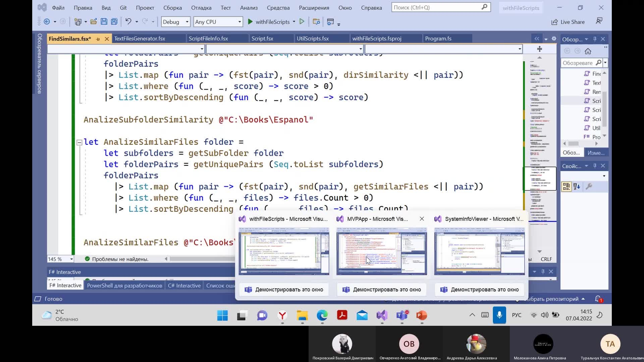Screen dimensions: 644x362
Task: Click the Navigate Backward arrow icon
Action: (47, 22)
